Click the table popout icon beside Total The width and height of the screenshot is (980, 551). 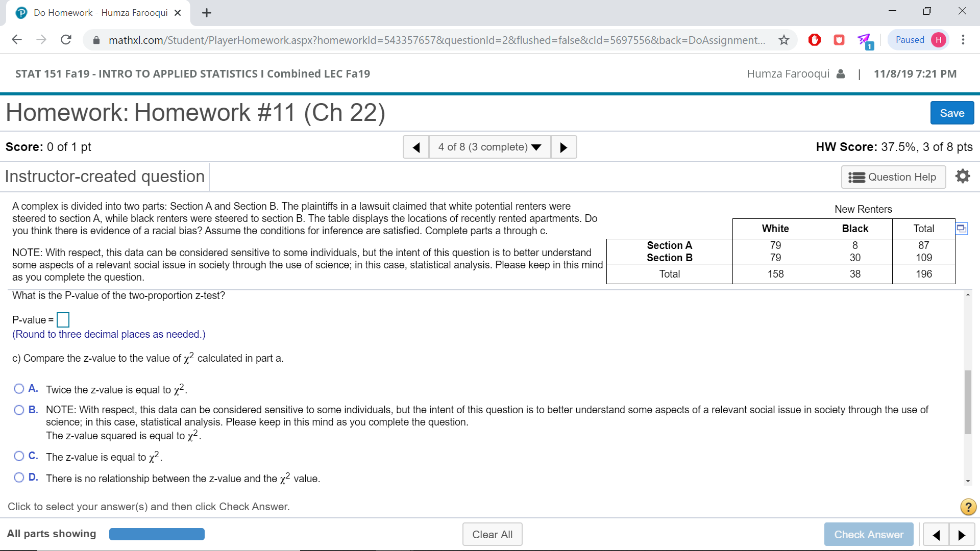(x=961, y=228)
